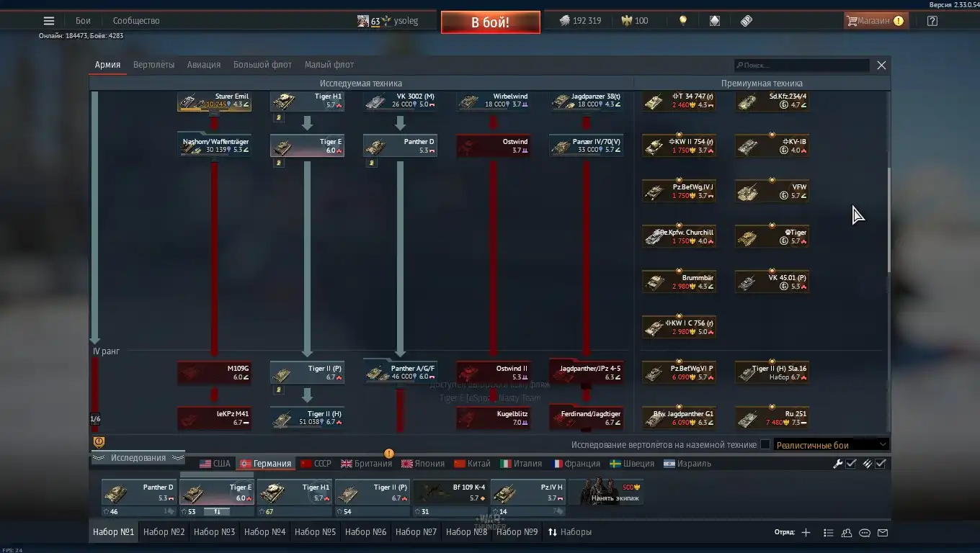This screenshot has width=980, height=553.
Task: Toggle the checkbox next to the wrench icon
Action: [x=851, y=464]
